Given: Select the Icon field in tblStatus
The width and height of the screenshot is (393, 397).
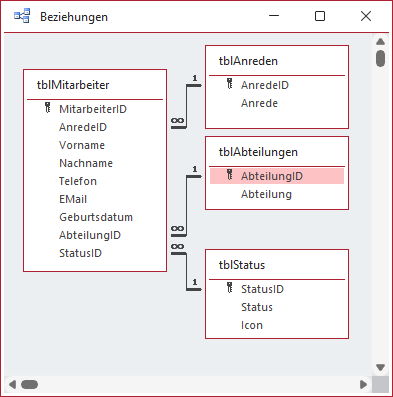Looking at the screenshot, I should tap(252, 325).
